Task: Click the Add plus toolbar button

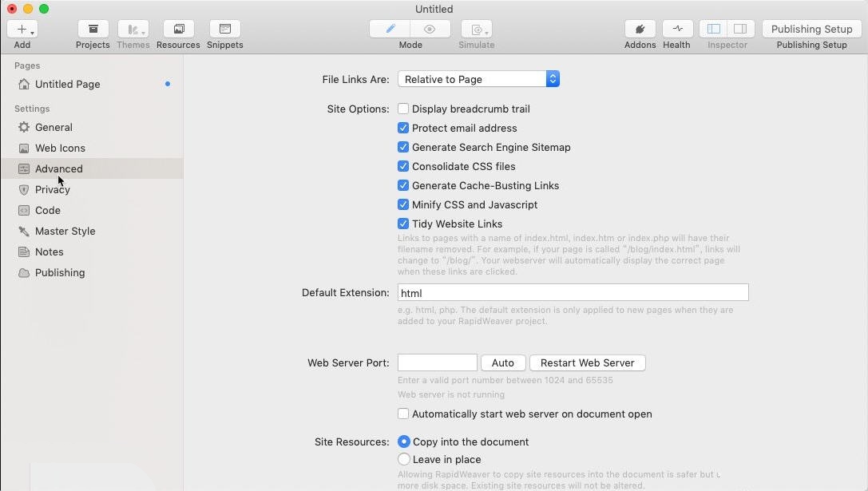Action: pyautogui.click(x=22, y=30)
